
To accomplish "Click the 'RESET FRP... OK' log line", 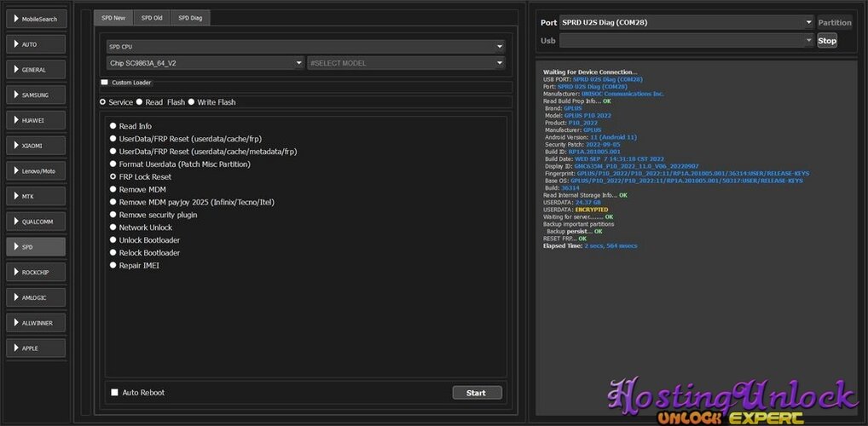I will pos(564,239).
